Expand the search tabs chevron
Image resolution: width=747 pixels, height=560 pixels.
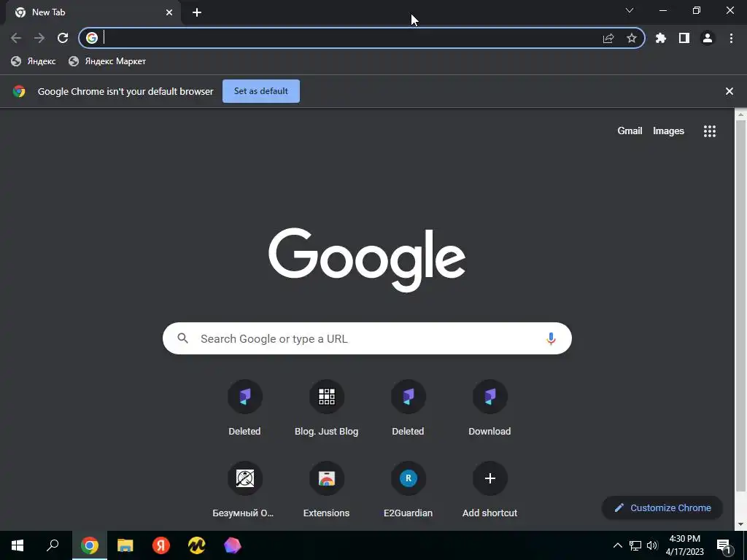630,10
